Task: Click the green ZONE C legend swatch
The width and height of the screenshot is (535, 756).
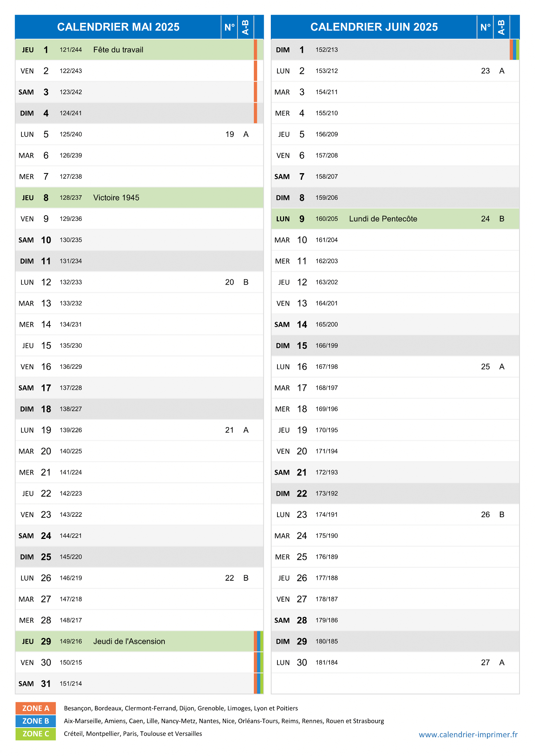Action: tap(35, 733)
